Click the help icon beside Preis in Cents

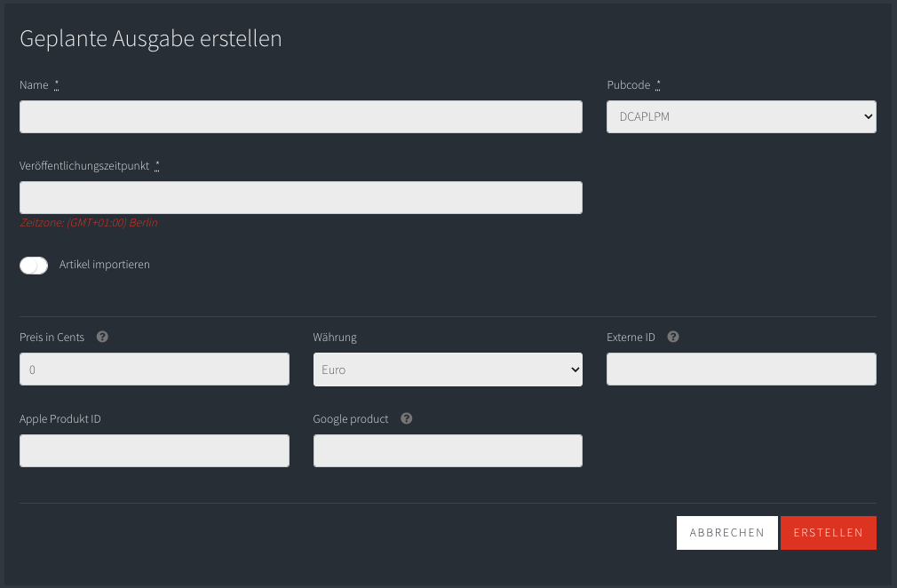102,337
